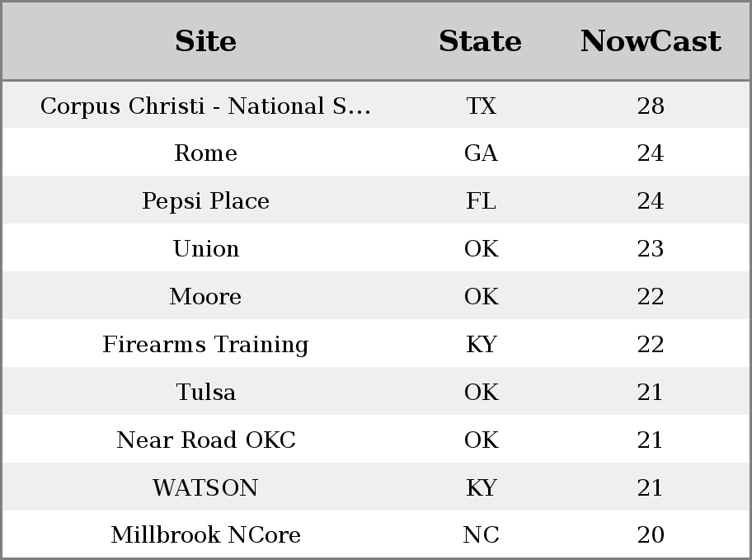Select the Union site cell
752x560 pixels.
tap(206, 248)
